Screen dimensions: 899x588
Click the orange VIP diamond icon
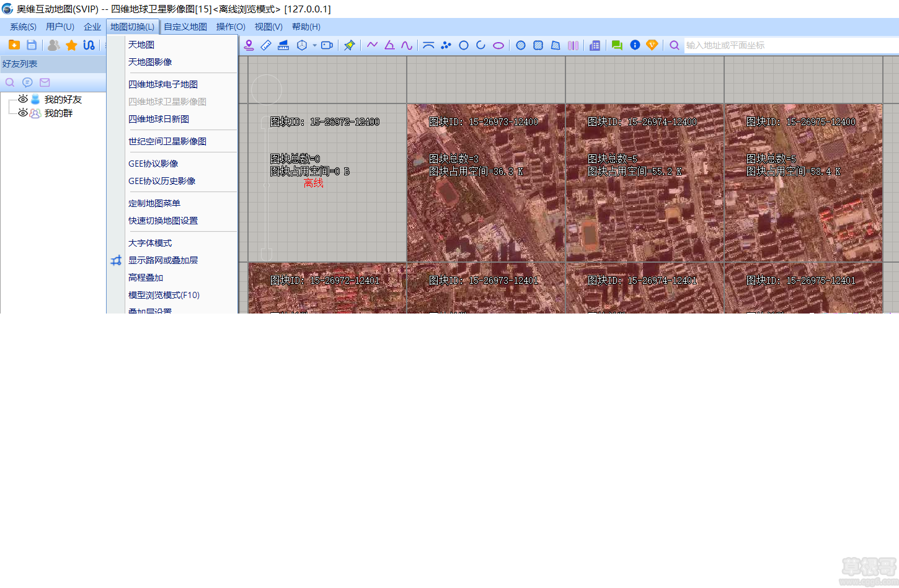click(652, 45)
